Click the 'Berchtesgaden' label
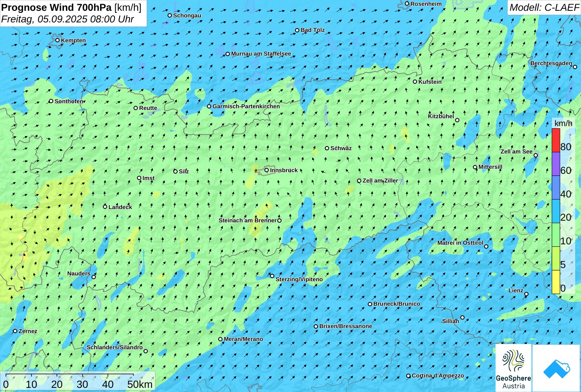This screenshot has width=581, height=392. click(x=551, y=63)
